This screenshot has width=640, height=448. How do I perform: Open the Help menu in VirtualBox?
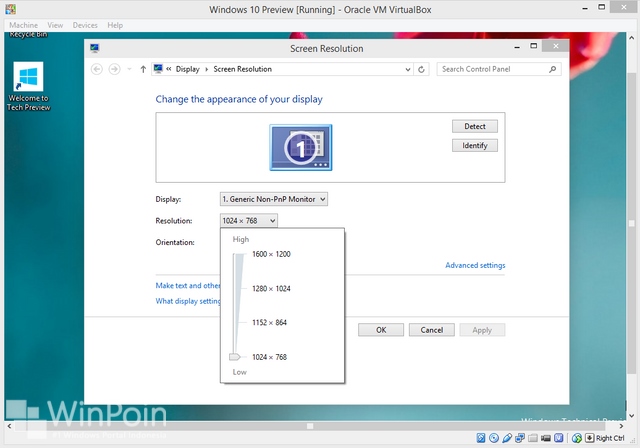click(115, 25)
